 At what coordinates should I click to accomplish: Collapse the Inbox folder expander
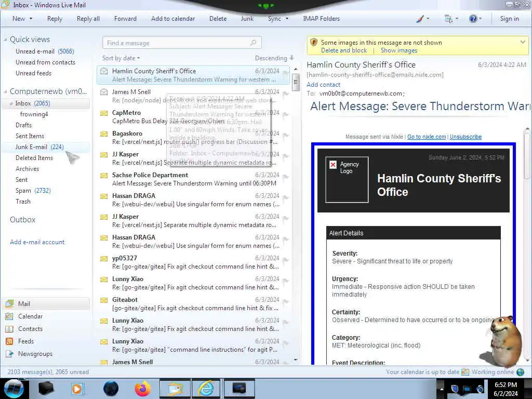click(x=11, y=103)
